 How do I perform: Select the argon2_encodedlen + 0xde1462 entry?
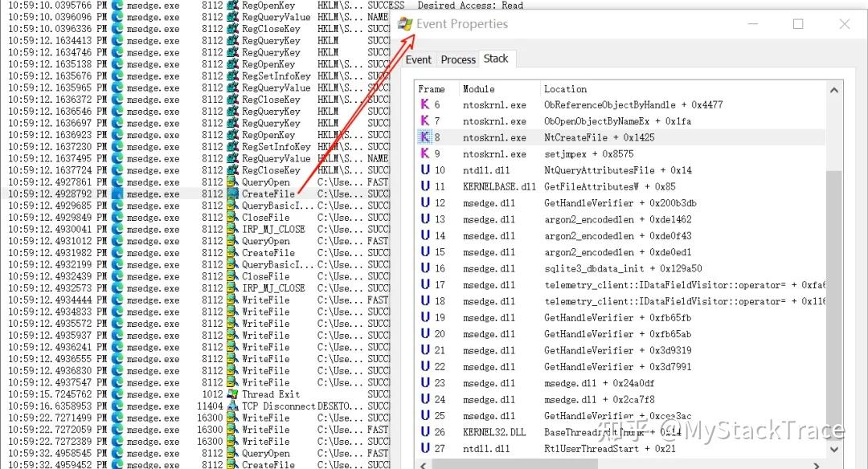click(618, 219)
